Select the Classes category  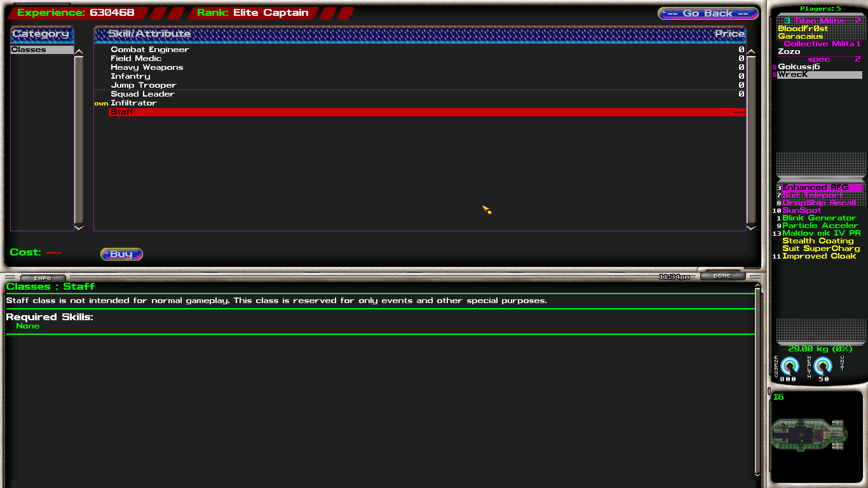[42, 50]
